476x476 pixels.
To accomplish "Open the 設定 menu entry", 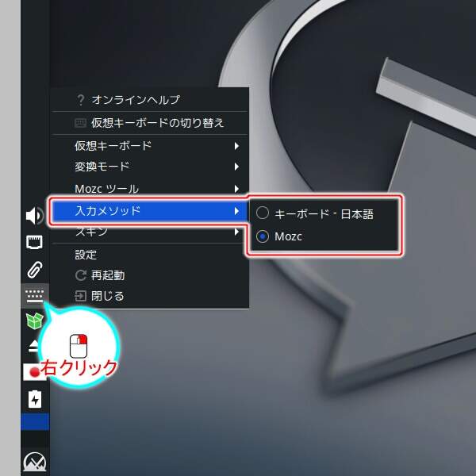I will point(151,255).
